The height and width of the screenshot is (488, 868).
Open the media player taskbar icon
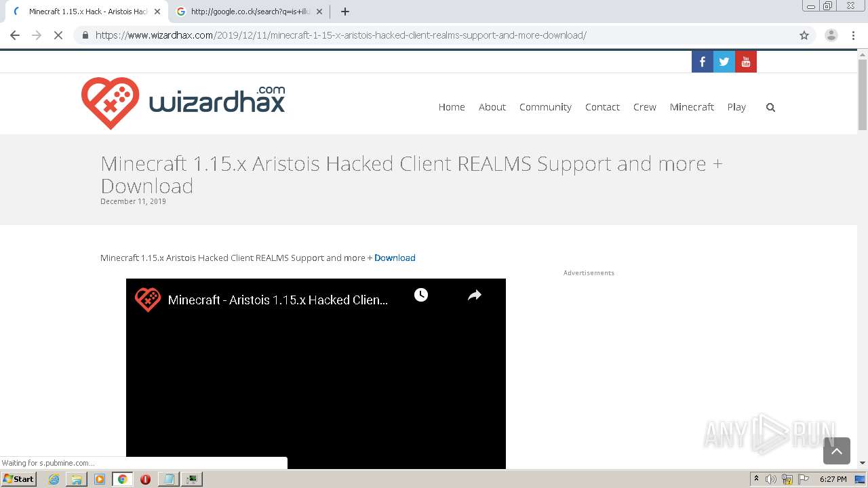click(100, 479)
